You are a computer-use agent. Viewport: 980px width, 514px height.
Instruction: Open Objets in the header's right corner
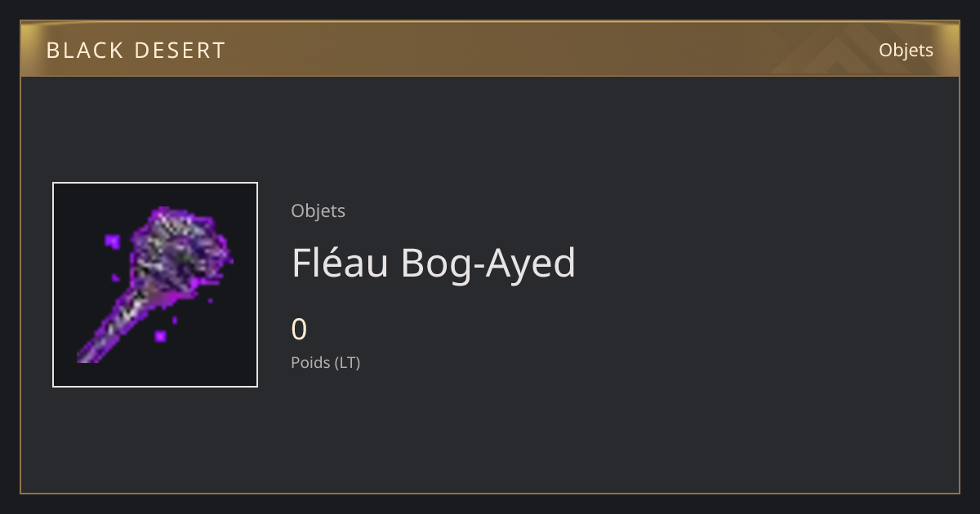coord(906,51)
